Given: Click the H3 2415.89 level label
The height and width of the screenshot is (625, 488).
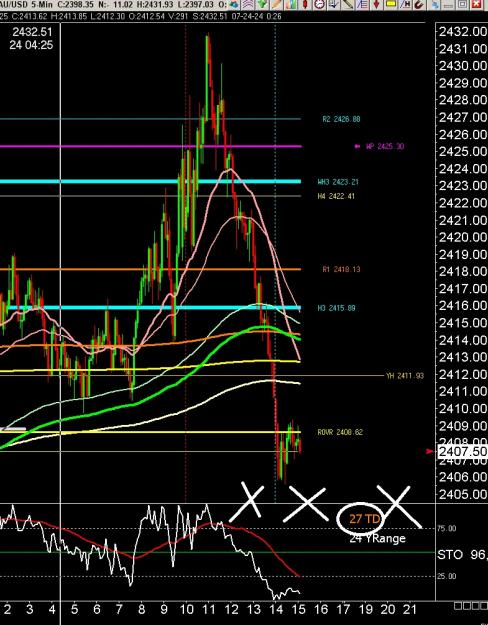Looking at the screenshot, I should pos(336,308).
